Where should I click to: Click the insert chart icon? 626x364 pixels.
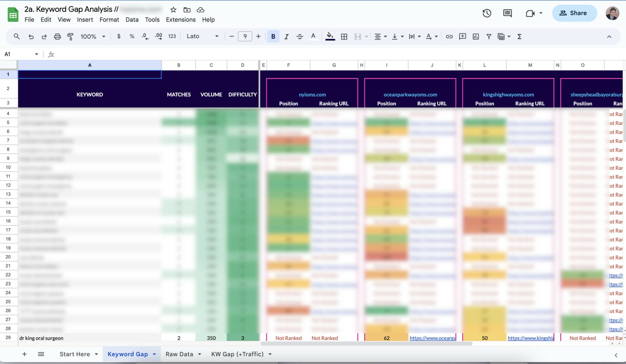pos(475,36)
